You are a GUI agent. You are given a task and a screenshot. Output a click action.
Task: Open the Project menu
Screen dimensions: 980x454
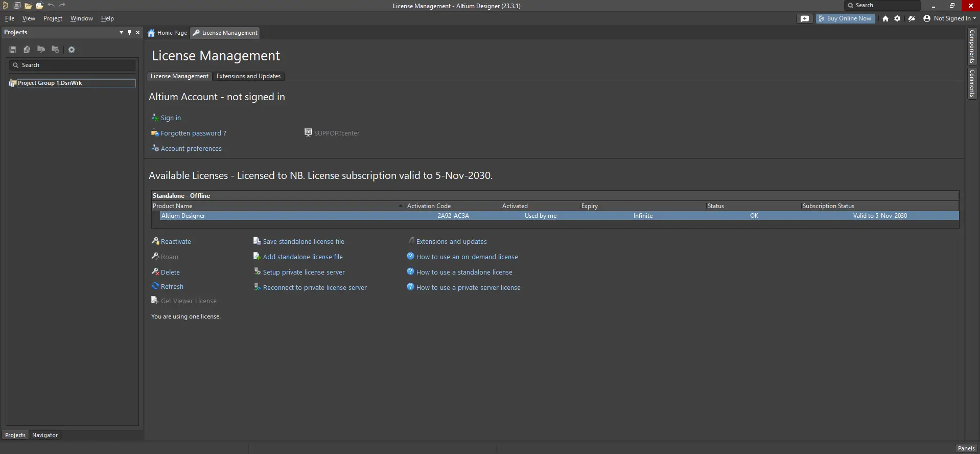click(53, 18)
